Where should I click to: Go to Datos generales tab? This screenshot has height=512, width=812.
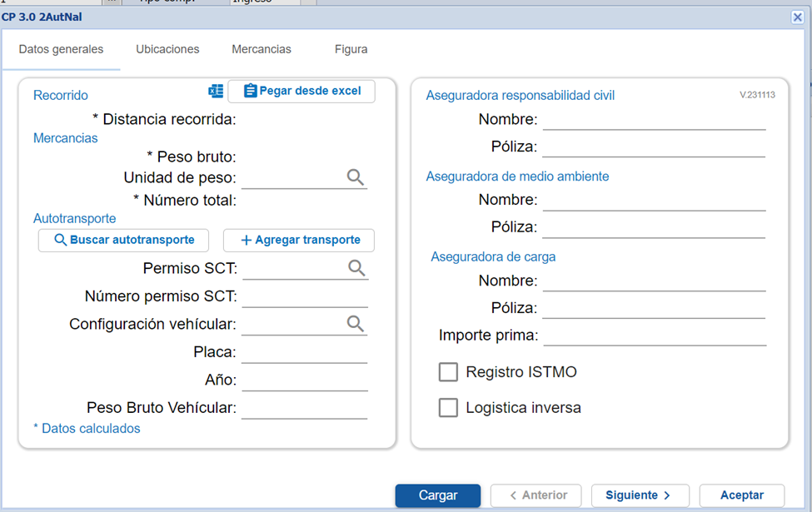(61, 50)
